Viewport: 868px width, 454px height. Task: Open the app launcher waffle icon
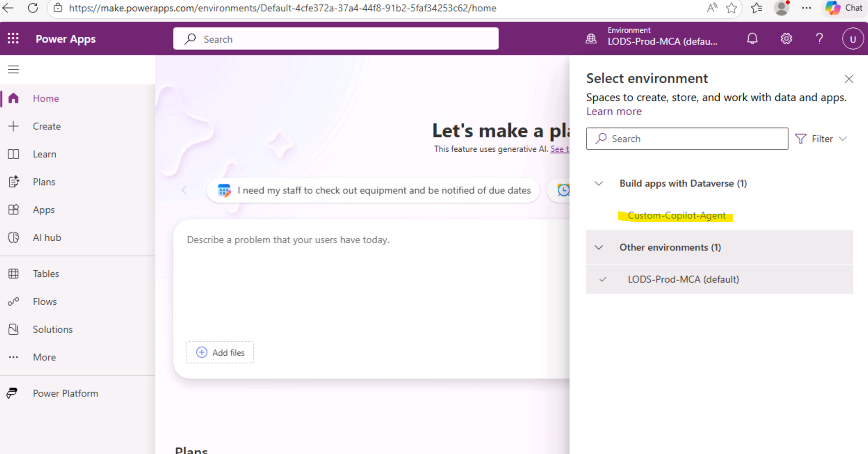click(x=13, y=38)
